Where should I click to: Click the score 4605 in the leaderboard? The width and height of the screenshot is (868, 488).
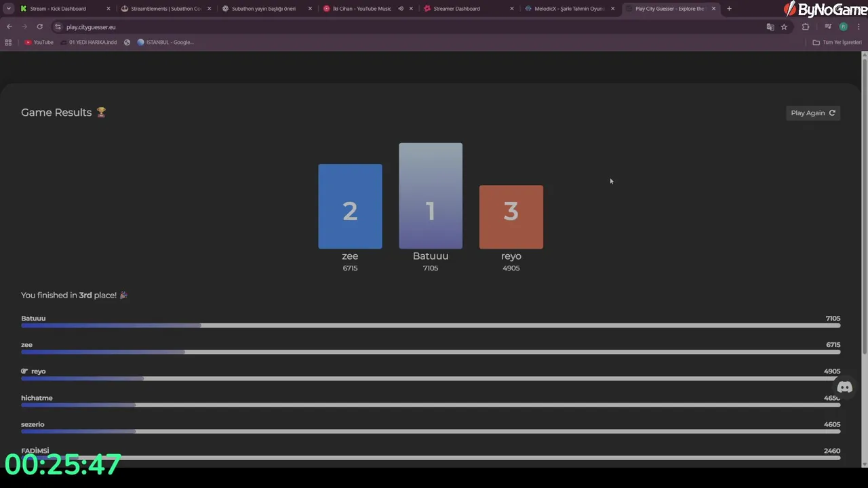pos(832,424)
